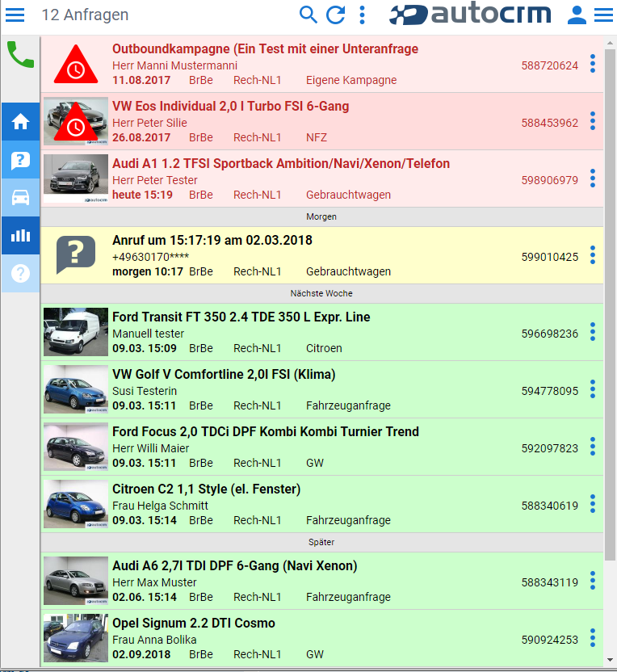Viewport: 617px width, 672px height.
Task: Click the user profile icon
Action: click(x=577, y=15)
